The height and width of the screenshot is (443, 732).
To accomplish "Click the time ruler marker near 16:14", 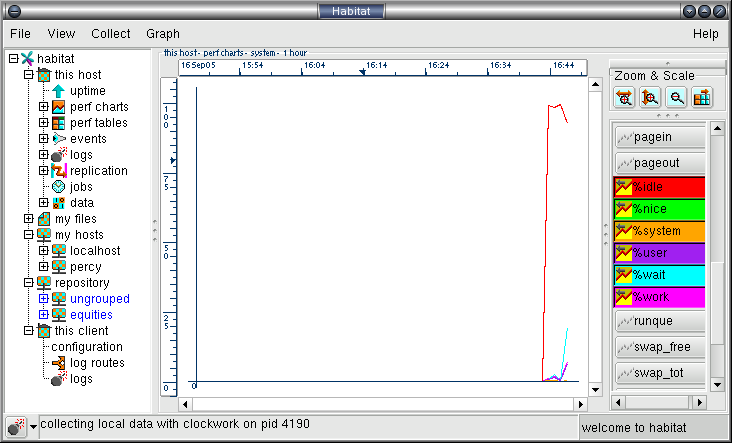I will [x=362, y=72].
